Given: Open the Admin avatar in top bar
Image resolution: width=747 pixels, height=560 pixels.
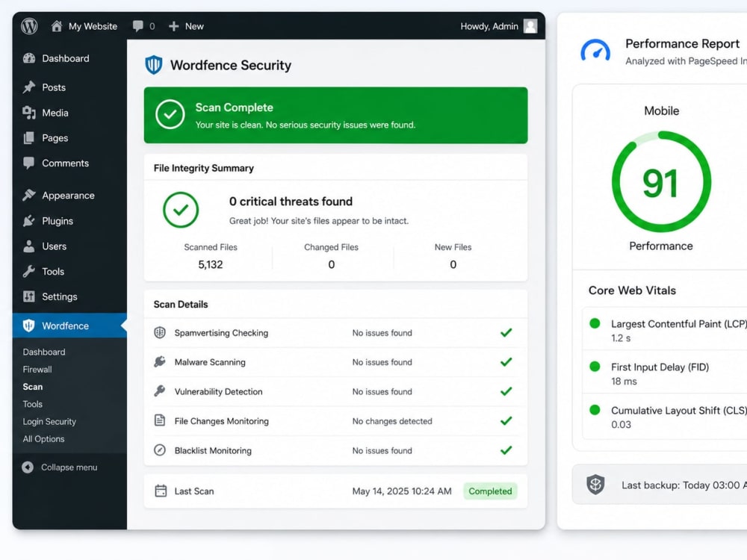Looking at the screenshot, I should tap(530, 26).
